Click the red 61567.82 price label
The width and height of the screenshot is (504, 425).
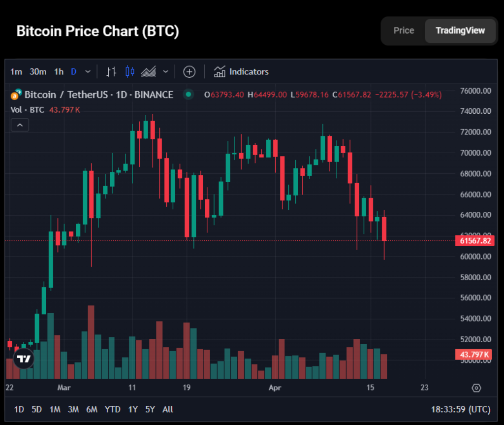point(474,241)
